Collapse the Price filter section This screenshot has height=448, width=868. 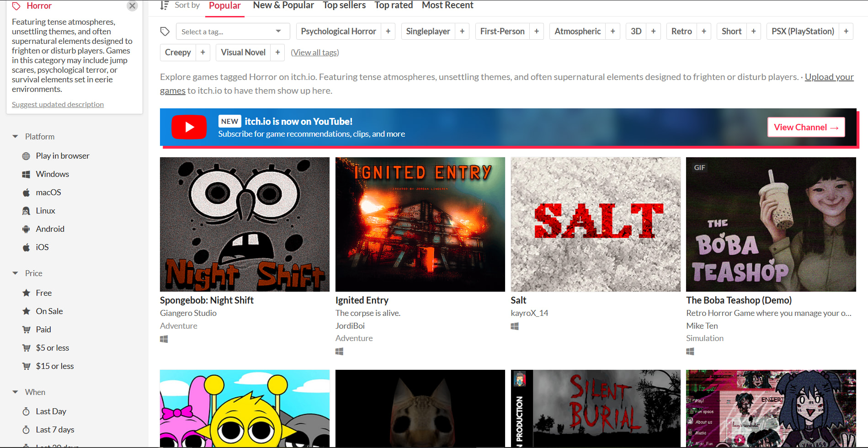[x=16, y=273]
